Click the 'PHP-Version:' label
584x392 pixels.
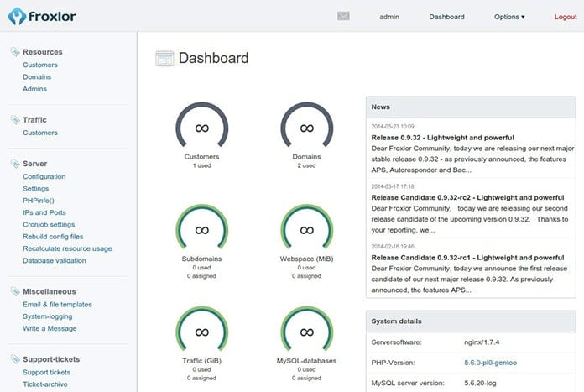(x=393, y=363)
